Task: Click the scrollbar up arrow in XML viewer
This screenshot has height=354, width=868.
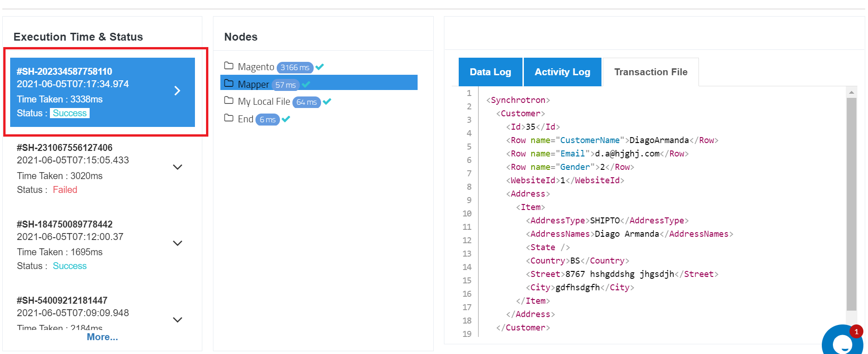Action: pos(851,92)
